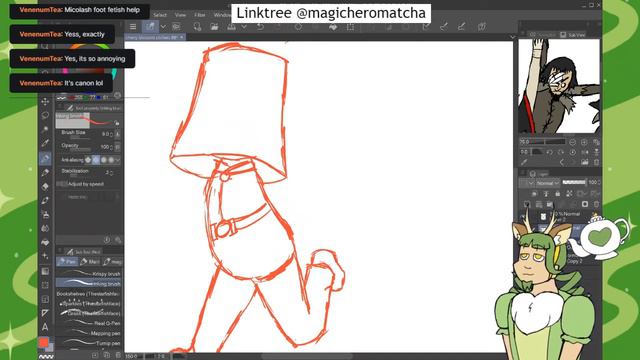Screen dimensions: 640x360
Task: Click the Open file folder icon
Action: (x=214, y=27)
